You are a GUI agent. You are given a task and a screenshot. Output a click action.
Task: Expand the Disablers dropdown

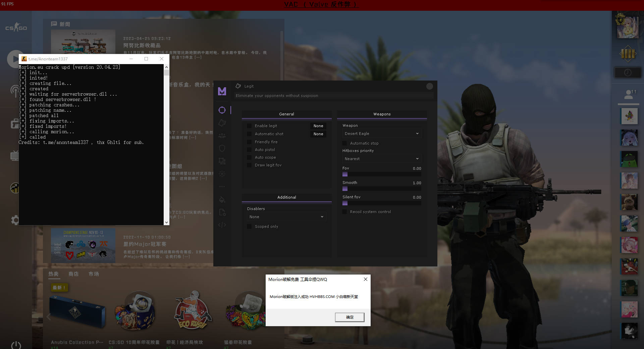pos(286,217)
